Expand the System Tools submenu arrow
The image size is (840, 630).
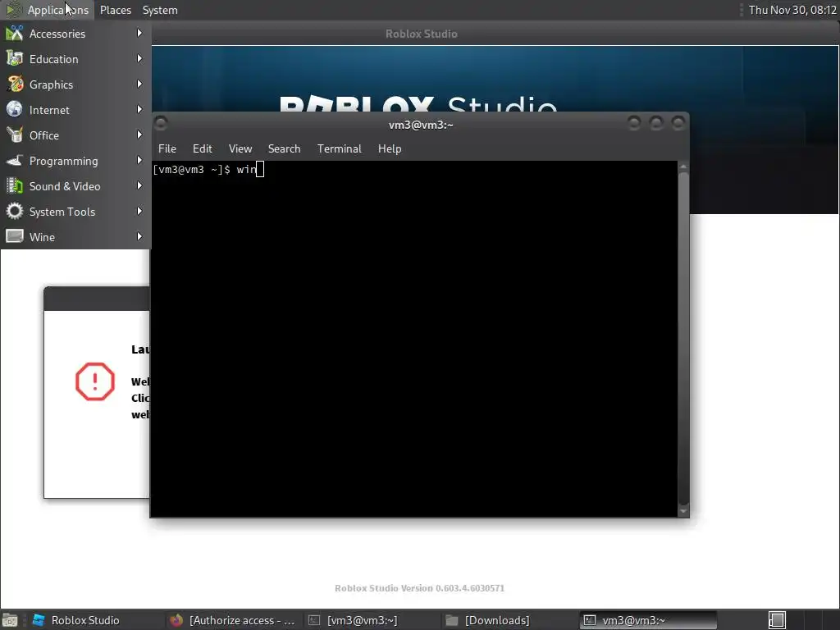(x=139, y=211)
